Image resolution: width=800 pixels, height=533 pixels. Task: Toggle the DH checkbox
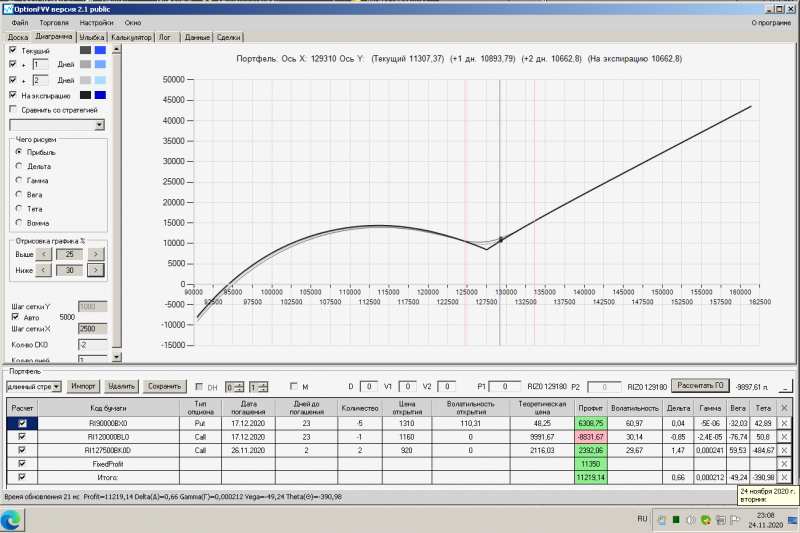click(199, 387)
